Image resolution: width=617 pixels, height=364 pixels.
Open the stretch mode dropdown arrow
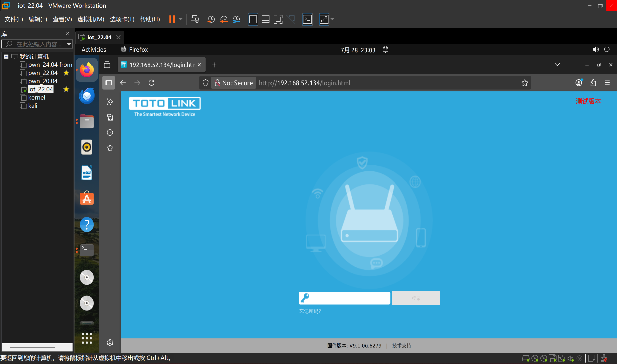click(x=333, y=19)
